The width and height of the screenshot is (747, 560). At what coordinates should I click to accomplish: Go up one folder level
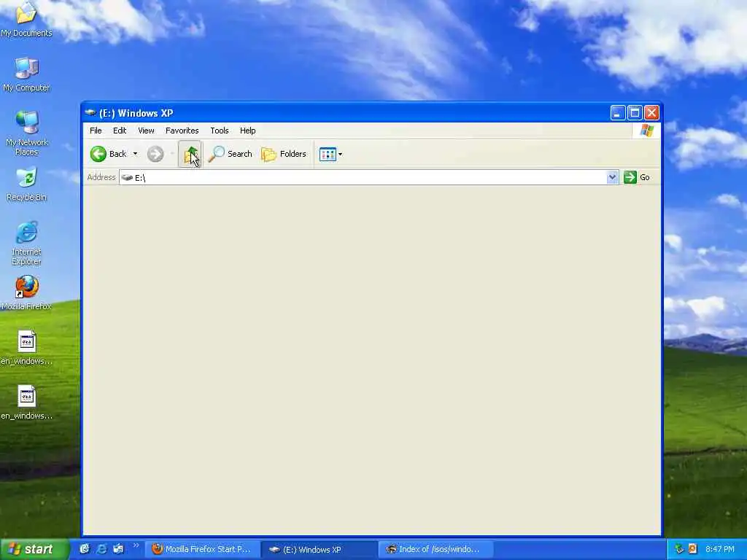coord(190,154)
